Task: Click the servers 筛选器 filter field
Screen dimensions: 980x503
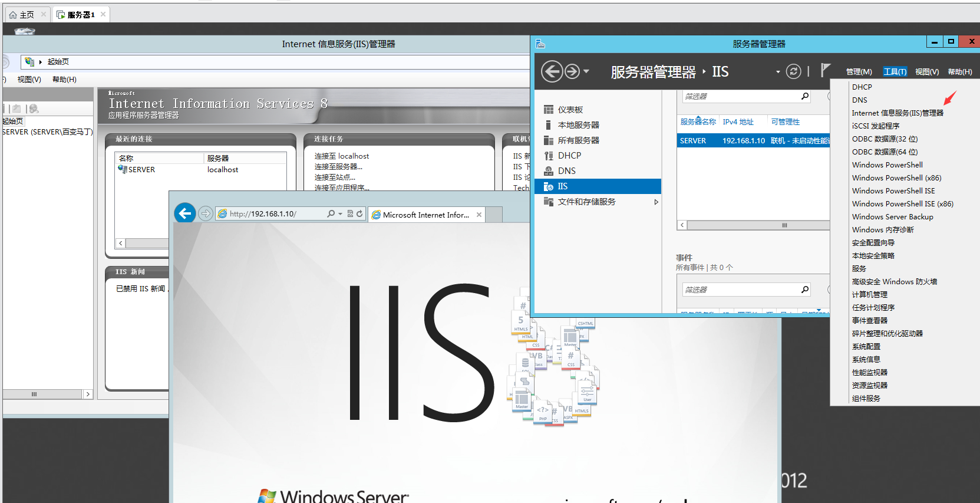Action: pyautogui.click(x=740, y=96)
